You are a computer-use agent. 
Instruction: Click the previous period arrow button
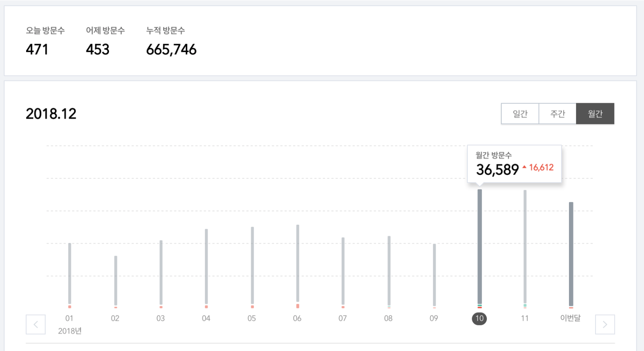coord(36,325)
